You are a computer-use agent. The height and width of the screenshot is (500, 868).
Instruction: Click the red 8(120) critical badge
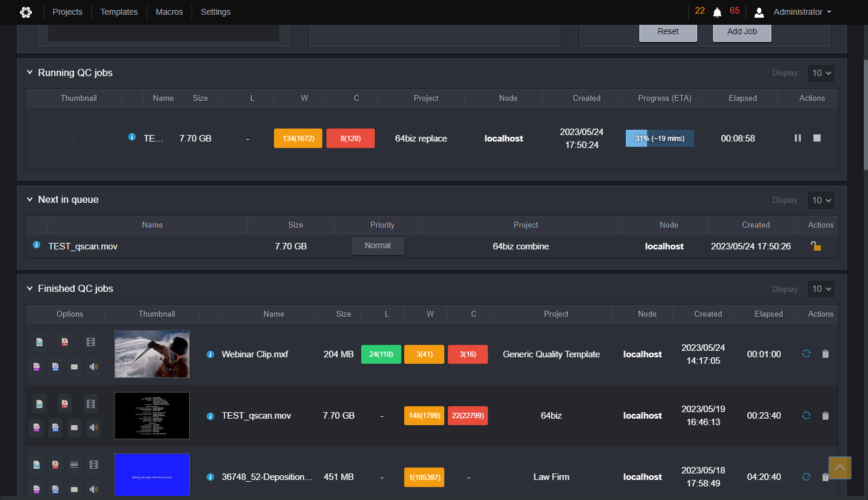pyautogui.click(x=351, y=139)
